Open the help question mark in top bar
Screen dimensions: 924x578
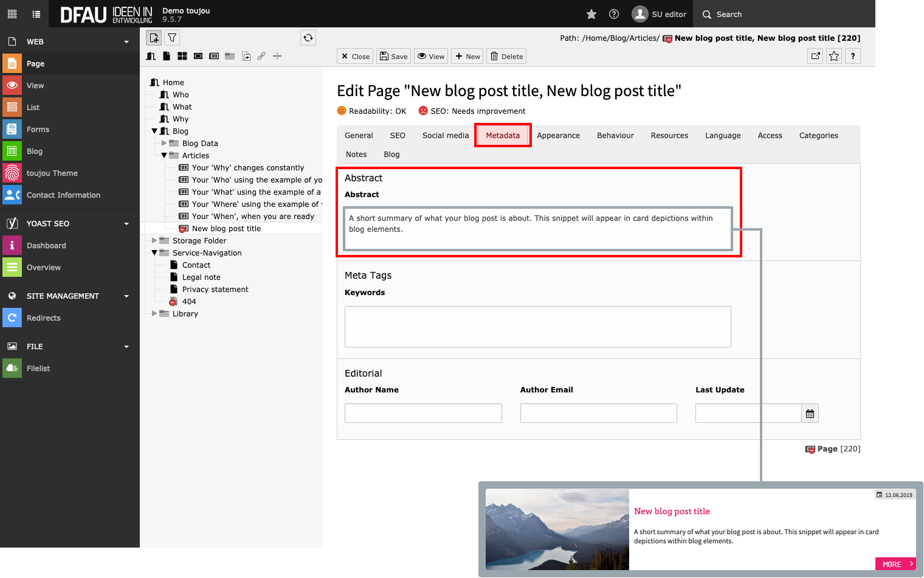pos(614,14)
